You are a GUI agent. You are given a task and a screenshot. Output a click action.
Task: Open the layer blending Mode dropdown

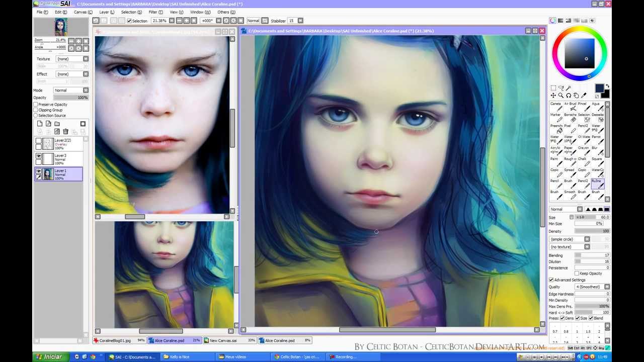pos(71,90)
